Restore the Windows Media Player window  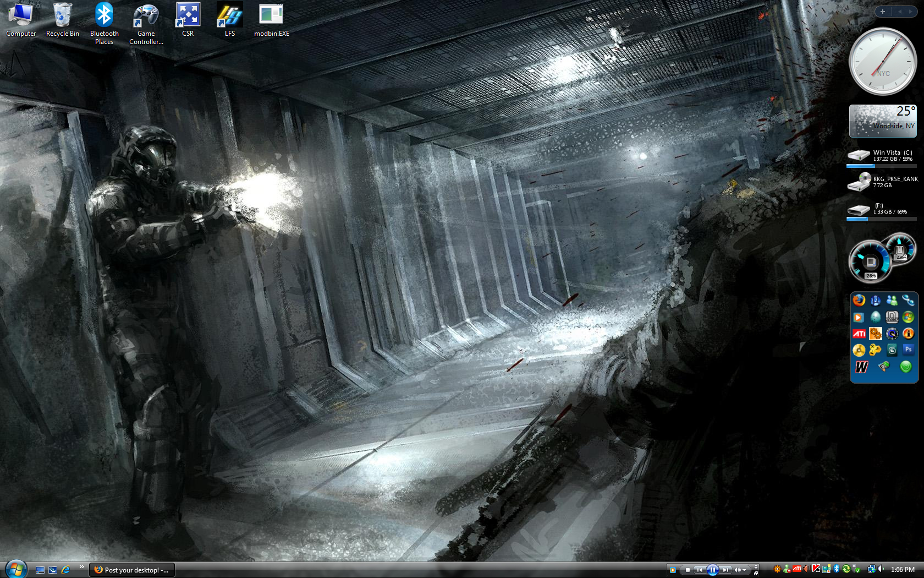756,572
